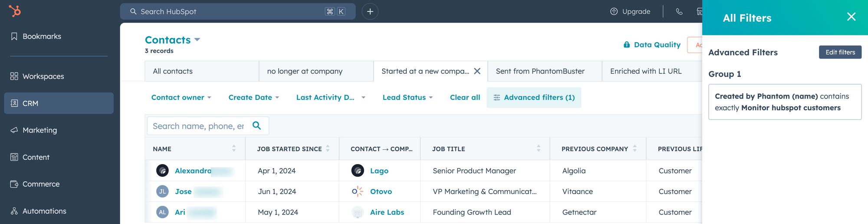The height and width of the screenshot is (224, 868).
Task: Click the Upgrade button
Action: (630, 11)
